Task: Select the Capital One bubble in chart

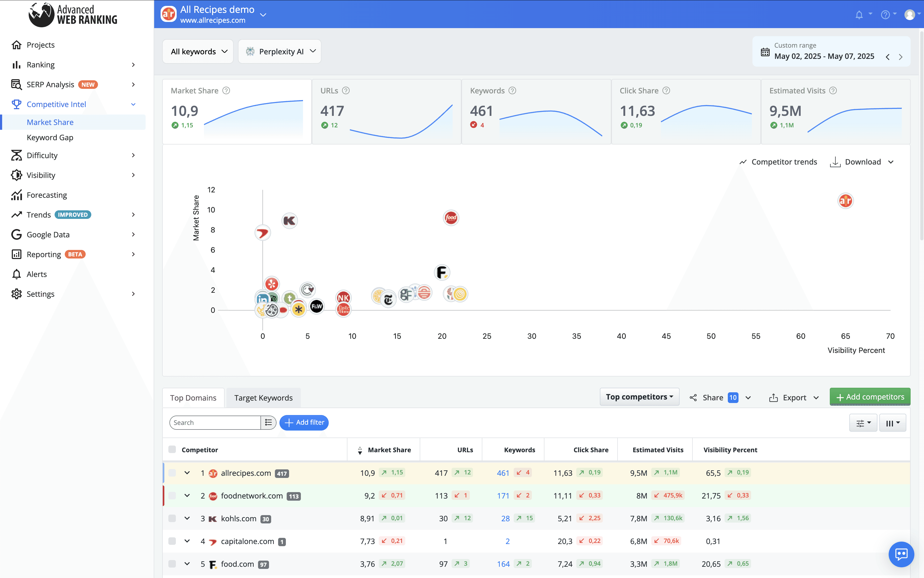Action: point(263,233)
